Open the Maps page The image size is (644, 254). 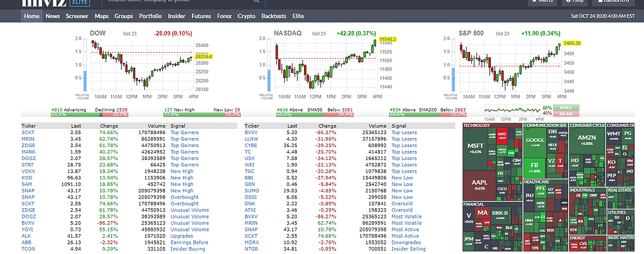[x=102, y=16]
